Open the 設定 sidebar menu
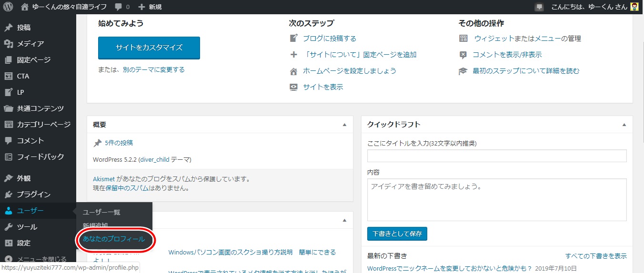Image resolution: width=644 pixels, height=273 pixels. [24, 243]
